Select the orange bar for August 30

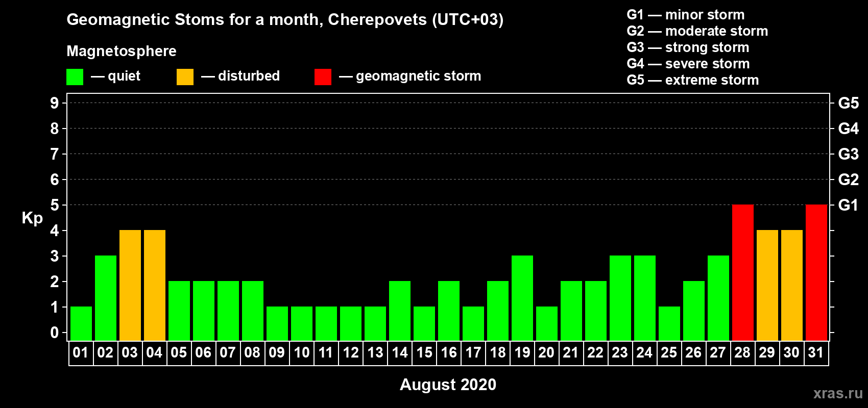792,286
